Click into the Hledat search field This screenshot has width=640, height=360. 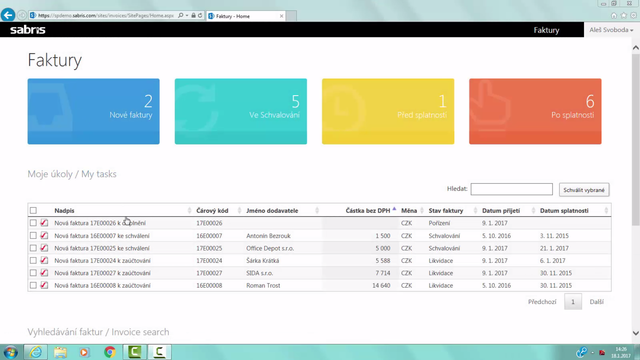tap(511, 189)
